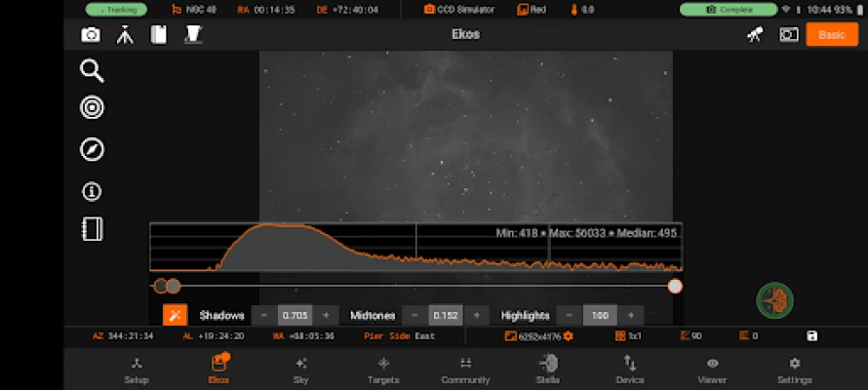Open frame settings gear next to 6252x4176

(568, 335)
